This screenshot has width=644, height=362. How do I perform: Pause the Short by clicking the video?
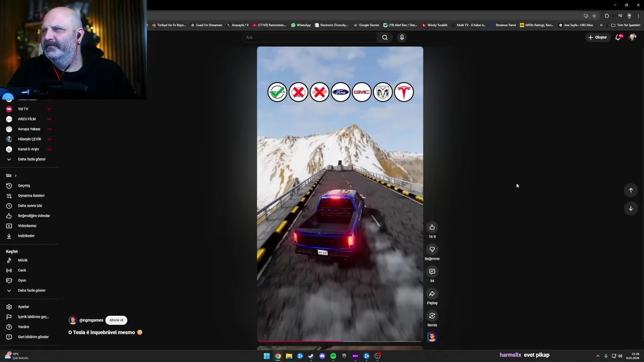(x=340, y=194)
